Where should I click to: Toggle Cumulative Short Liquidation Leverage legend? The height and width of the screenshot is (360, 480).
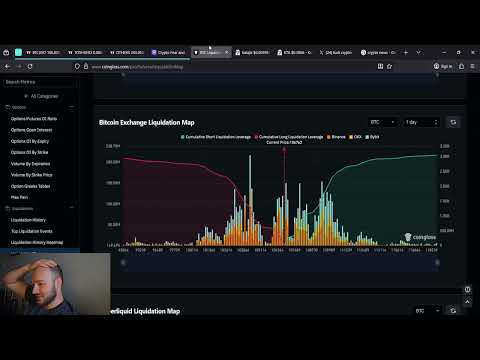pyautogui.click(x=215, y=137)
